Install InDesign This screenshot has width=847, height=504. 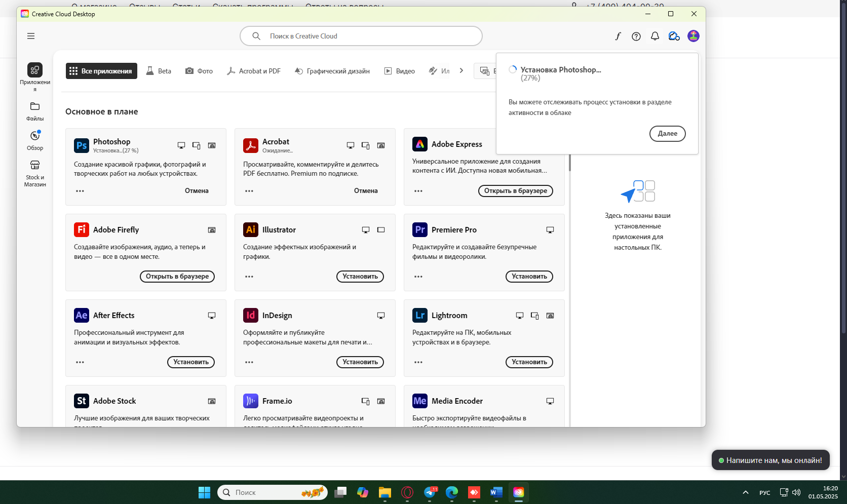click(x=360, y=362)
